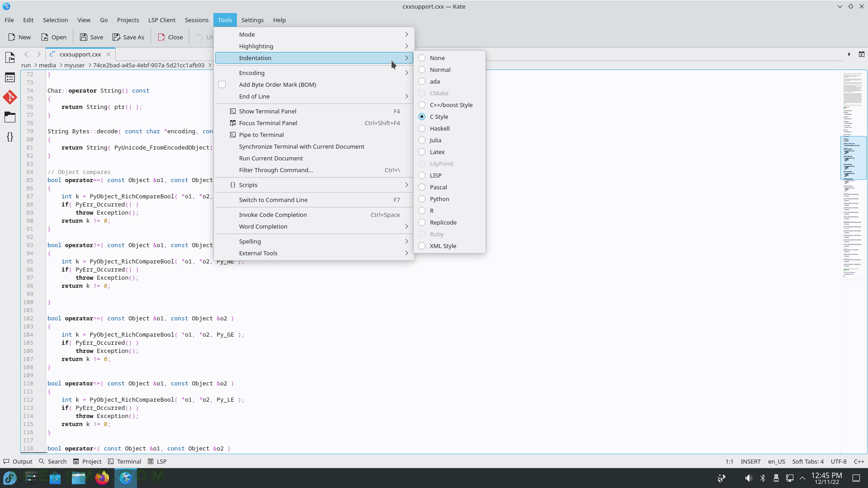Expand the Scripts submenu
Viewport: 868px width, 488px height.
(314, 185)
